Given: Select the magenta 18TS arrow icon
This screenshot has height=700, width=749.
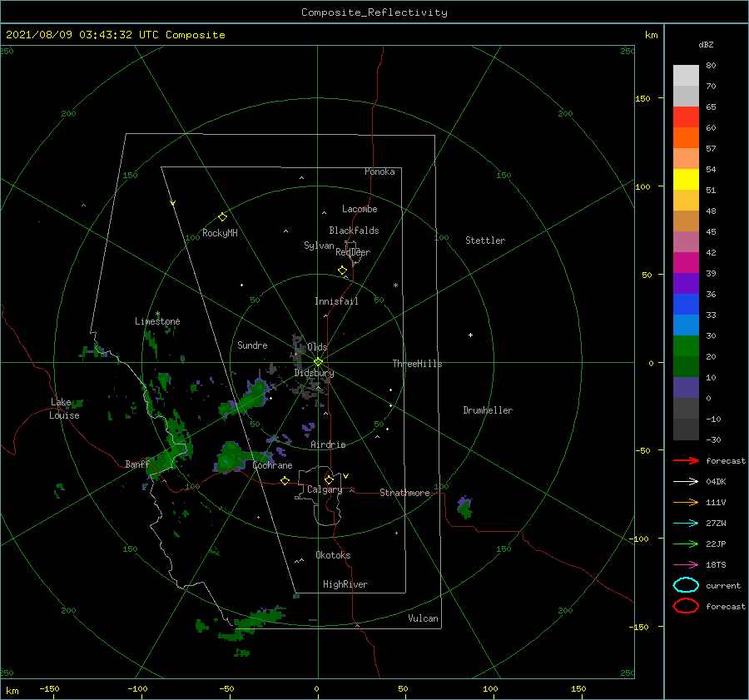Looking at the screenshot, I should [686, 565].
